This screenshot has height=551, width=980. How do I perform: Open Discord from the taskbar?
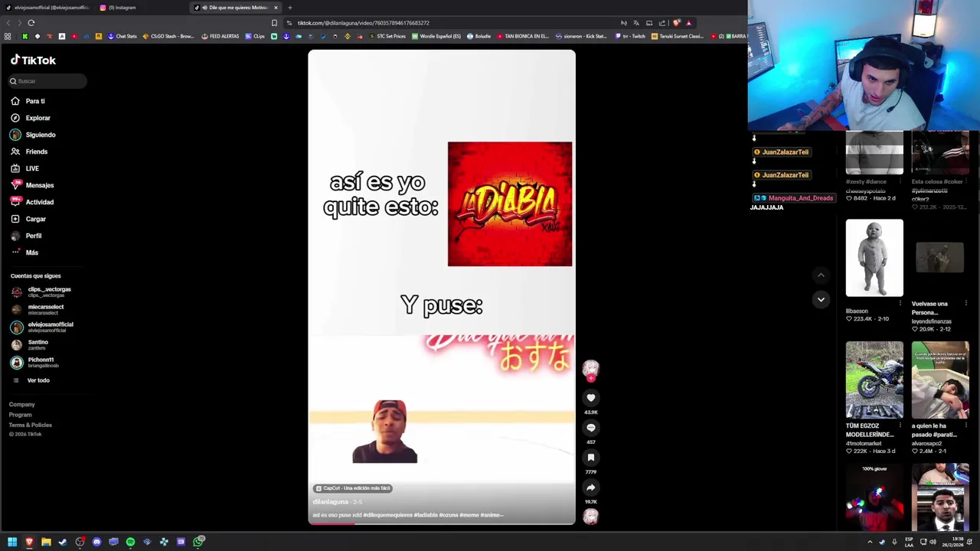(96, 542)
